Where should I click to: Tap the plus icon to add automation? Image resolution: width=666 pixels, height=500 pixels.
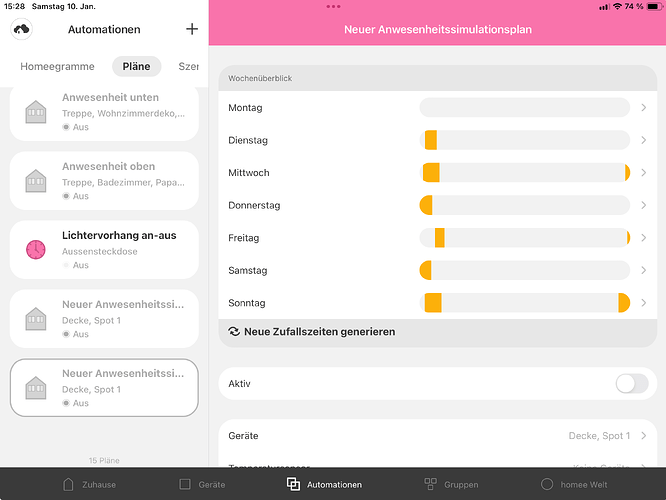click(192, 29)
